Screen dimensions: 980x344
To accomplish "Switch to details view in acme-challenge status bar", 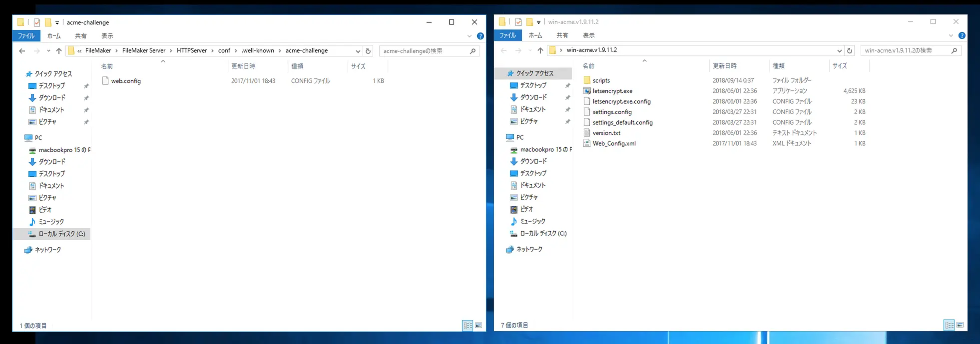I will click(468, 325).
